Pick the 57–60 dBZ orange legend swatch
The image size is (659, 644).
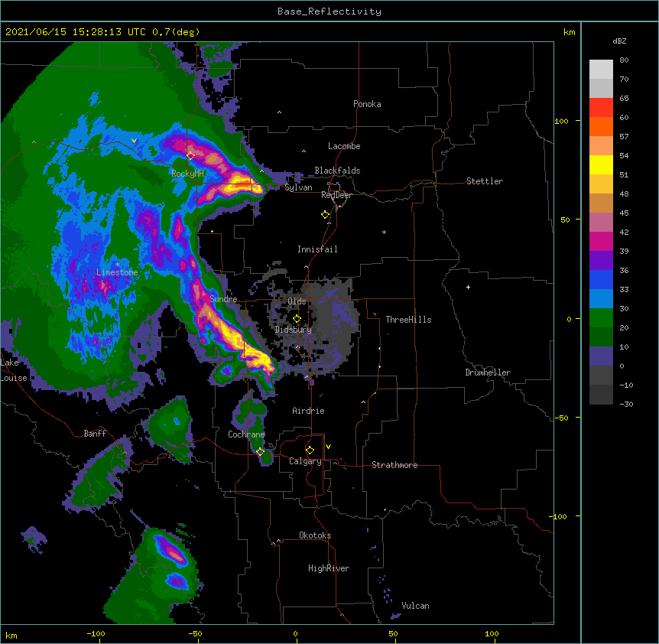[x=601, y=126]
